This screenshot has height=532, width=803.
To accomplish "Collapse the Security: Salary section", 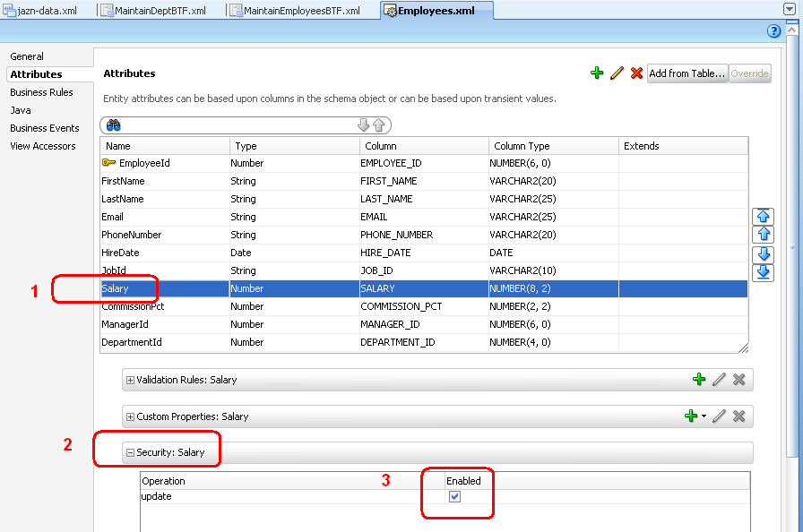I will click(129, 452).
